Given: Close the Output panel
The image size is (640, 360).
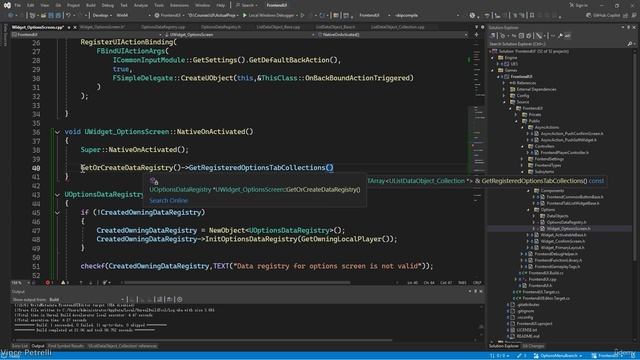Looking at the screenshot, I should [x=481, y=291].
